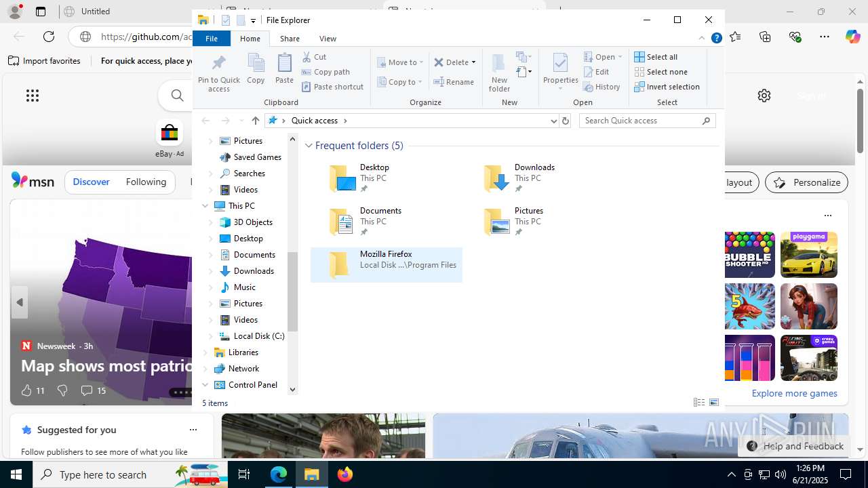Image resolution: width=868 pixels, height=488 pixels.
Task: Switch to the View ribbon tab
Action: 328,39
